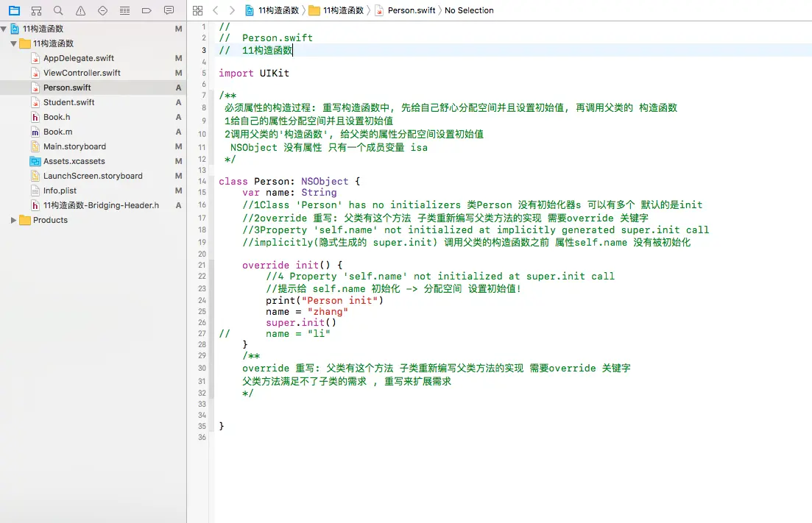Click the 'import UIKit' code line
This screenshot has width=812, height=523.
coord(254,73)
